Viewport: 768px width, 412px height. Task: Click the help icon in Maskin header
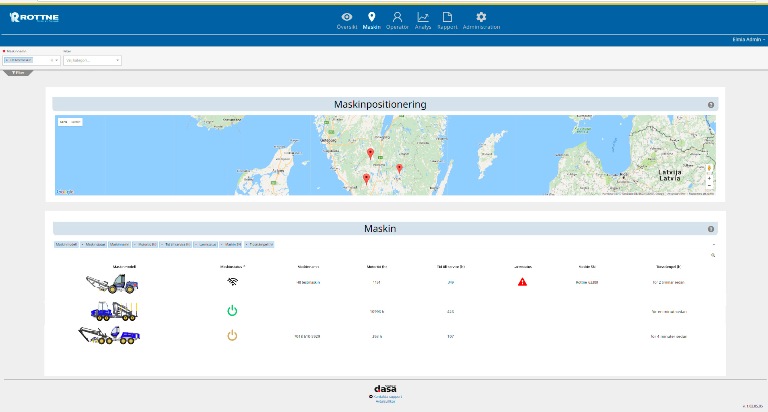(x=710, y=229)
